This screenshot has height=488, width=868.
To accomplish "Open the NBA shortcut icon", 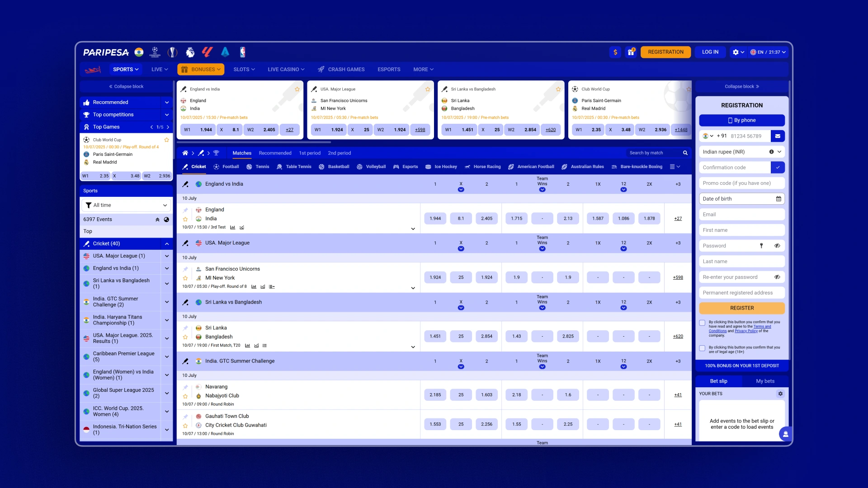I will [243, 52].
